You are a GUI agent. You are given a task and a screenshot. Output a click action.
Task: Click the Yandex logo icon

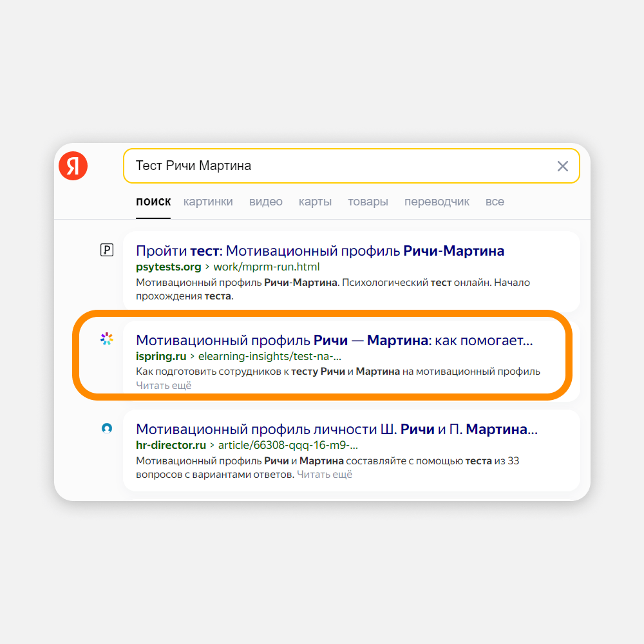(x=73, y=166)
